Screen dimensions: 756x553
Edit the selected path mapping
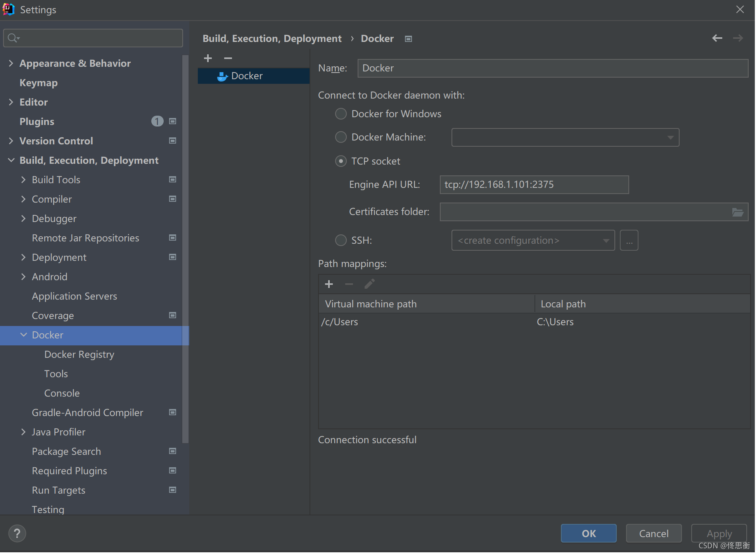pos(369,284)
